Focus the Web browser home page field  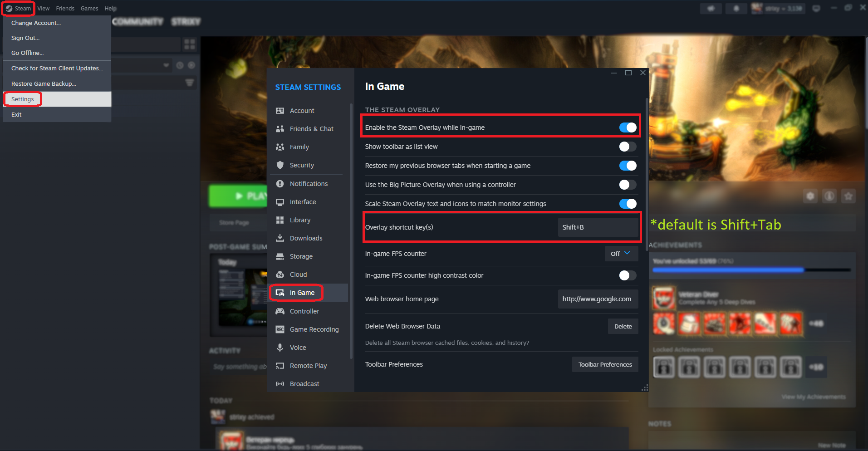tap(598, 299)
